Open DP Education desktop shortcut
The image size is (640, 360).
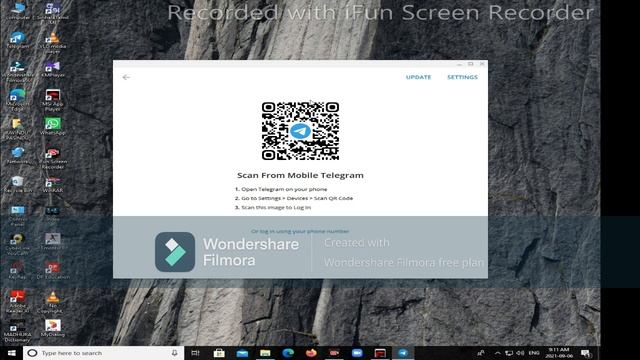(53, 271)
